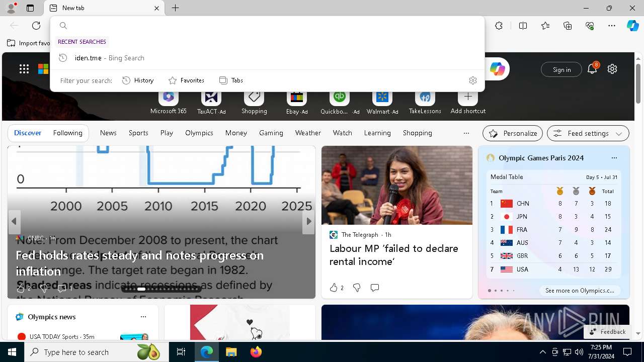Image resolution: width=644 pixels, height=362 pixels.
Task: Open Fed holds rates steady article
Action: (x=140, y=263)
